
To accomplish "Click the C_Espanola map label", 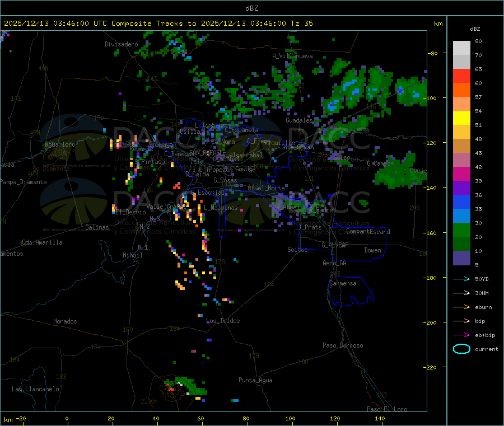I will (241, 130).
